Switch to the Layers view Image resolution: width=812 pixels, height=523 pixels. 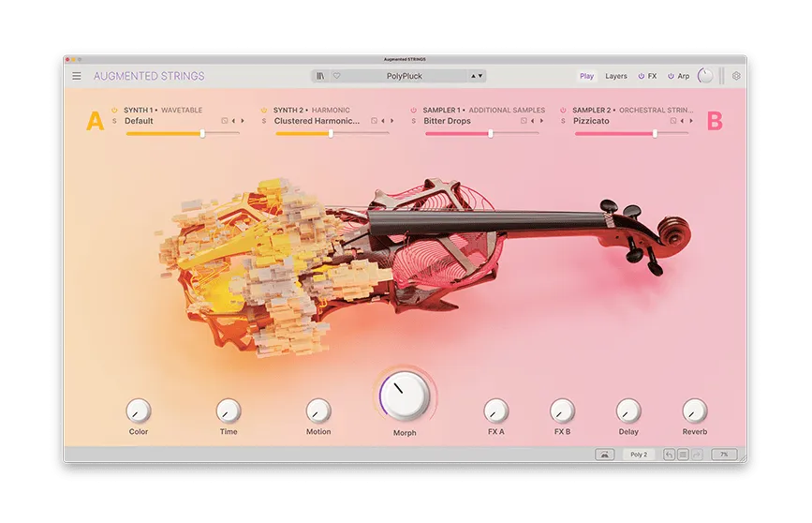pyautogui.click(x=616, y=76)
